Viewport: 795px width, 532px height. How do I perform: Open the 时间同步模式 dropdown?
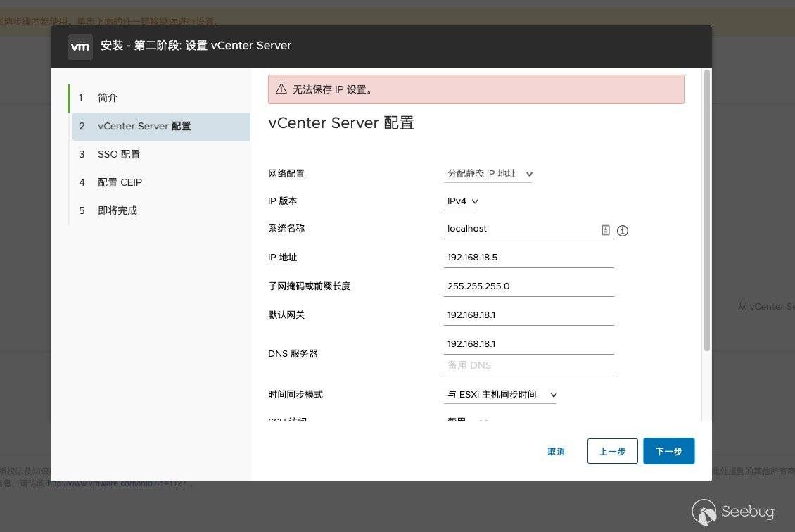click(x=501, y=395)
